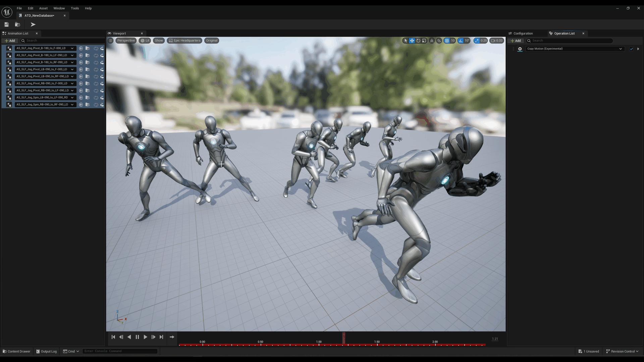
Task: Toggle grid snapping in viewport
Action: [x=447, y=41]
